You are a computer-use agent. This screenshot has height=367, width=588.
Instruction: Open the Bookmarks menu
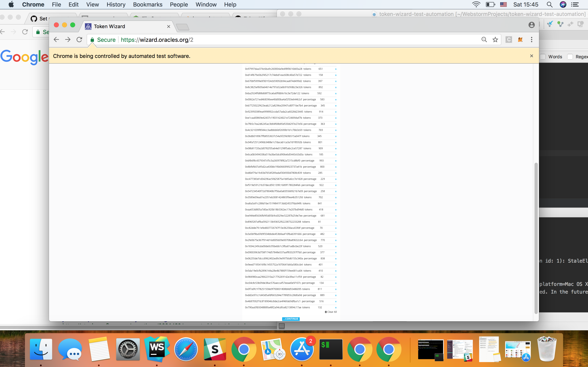point(147,5)
